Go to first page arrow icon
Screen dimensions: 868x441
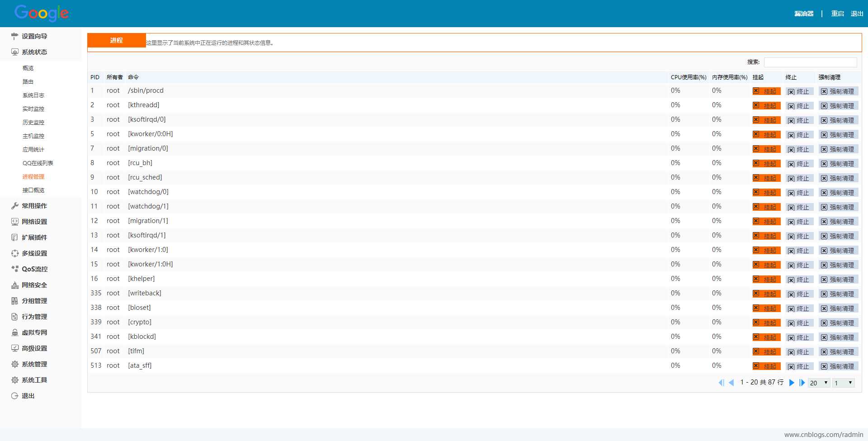tap(721, 383)
